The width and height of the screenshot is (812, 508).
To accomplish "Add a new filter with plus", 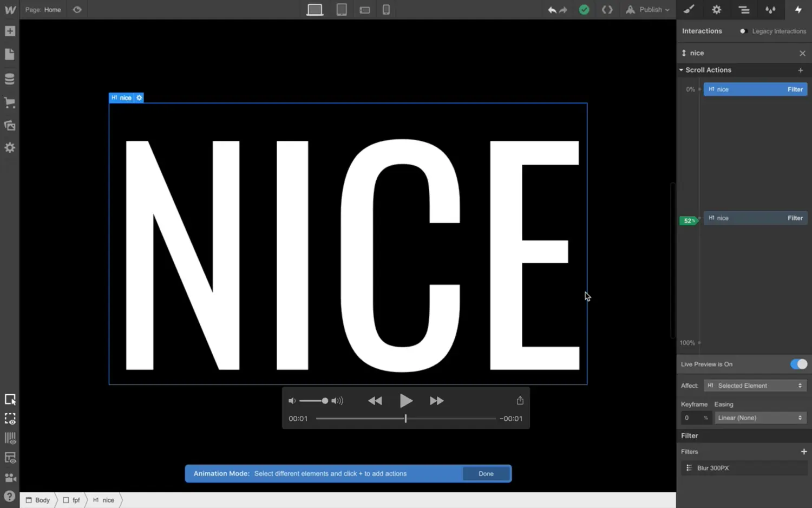I will (803, 452).
